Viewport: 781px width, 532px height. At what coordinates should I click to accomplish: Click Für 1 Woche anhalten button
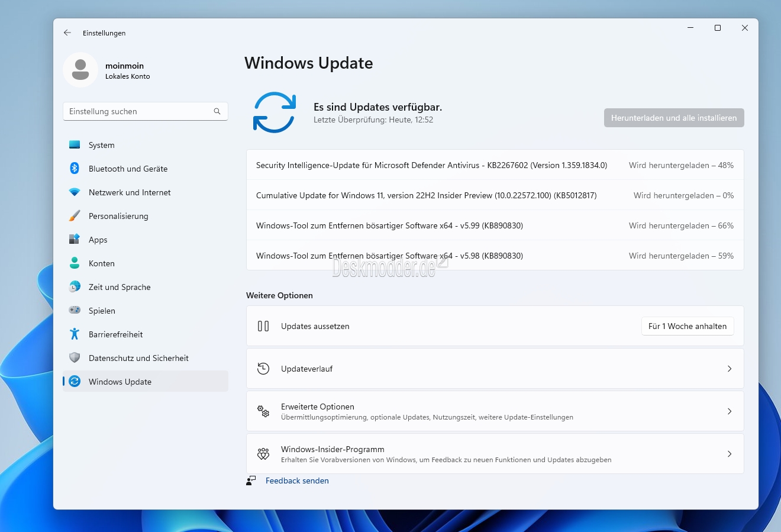coord(688,326)
